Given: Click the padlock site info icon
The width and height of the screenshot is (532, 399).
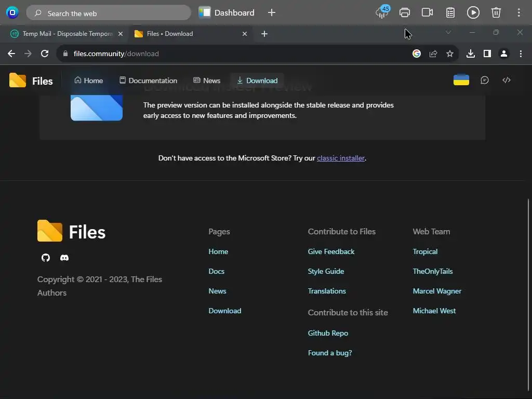Looking at the screenshot, I should (x=65, y=54).
